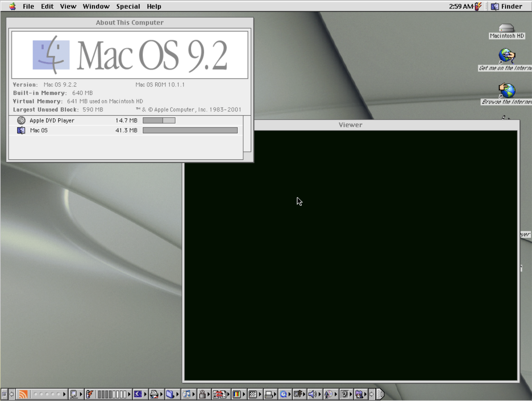The width and height of the screenshot is (532, 401).
Task: Open the Special menu
Action: pyautogui.click(x=128, y=6)
